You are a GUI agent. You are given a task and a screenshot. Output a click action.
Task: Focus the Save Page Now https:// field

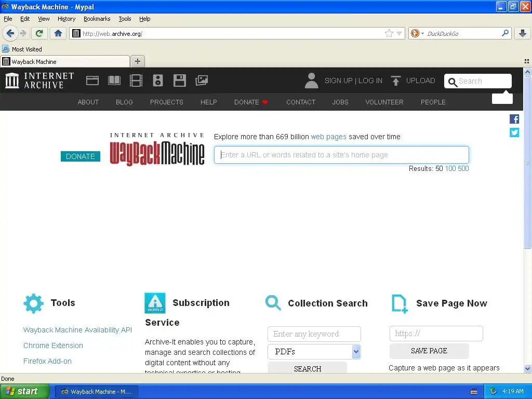[x=436, y=334]
